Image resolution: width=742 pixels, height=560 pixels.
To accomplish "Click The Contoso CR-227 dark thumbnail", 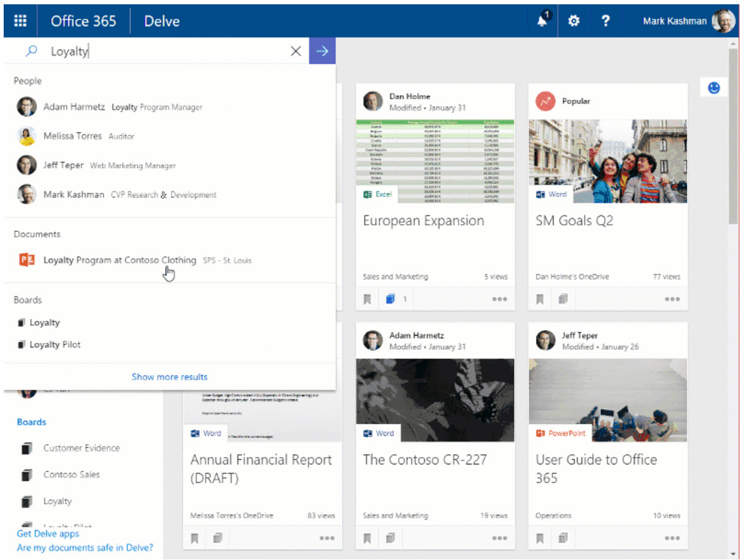I will click(435, 400).
